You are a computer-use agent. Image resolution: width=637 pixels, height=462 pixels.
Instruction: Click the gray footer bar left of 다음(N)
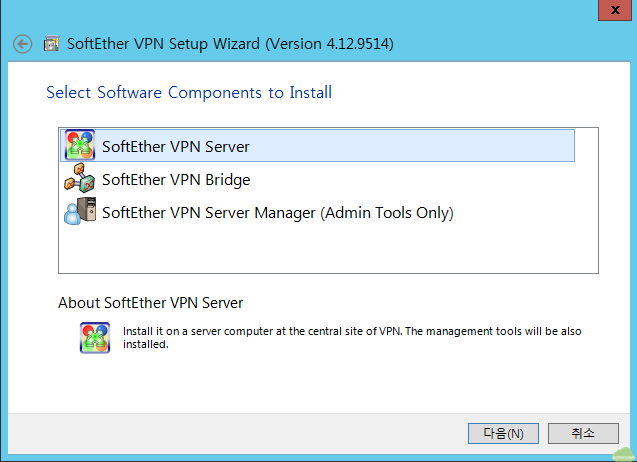(238, 434)
